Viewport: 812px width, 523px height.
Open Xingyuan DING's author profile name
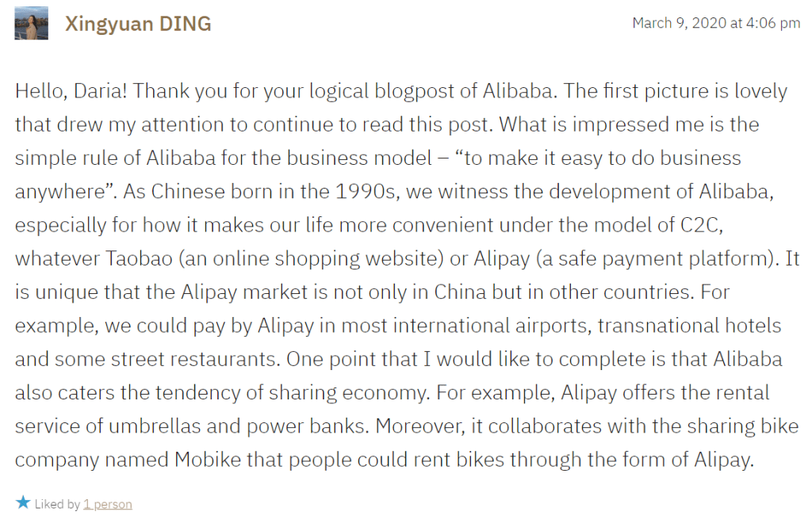point(138,24)
